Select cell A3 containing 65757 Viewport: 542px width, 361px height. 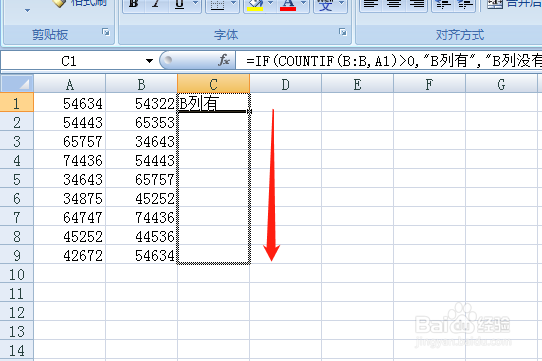pyautogui.click(x=70, y=141)
